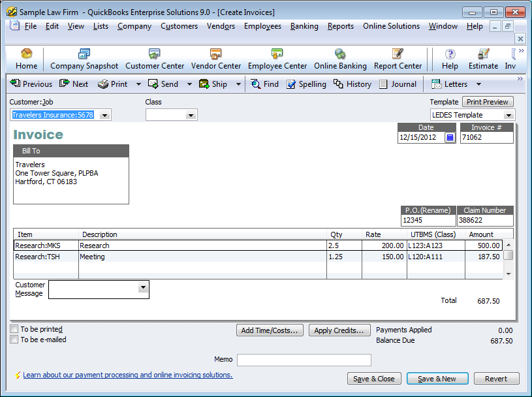Click the Claim Number field

[x=485, y=220]
